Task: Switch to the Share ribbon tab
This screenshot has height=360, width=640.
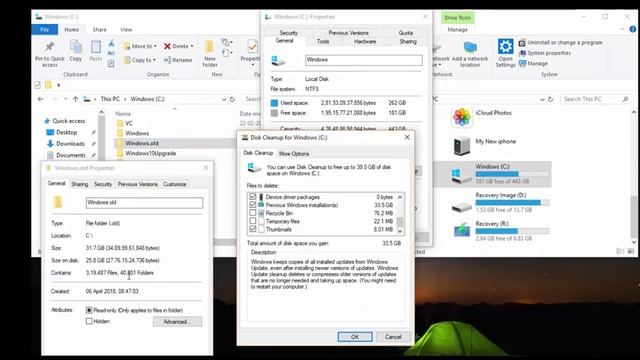Action: point(99,29)
